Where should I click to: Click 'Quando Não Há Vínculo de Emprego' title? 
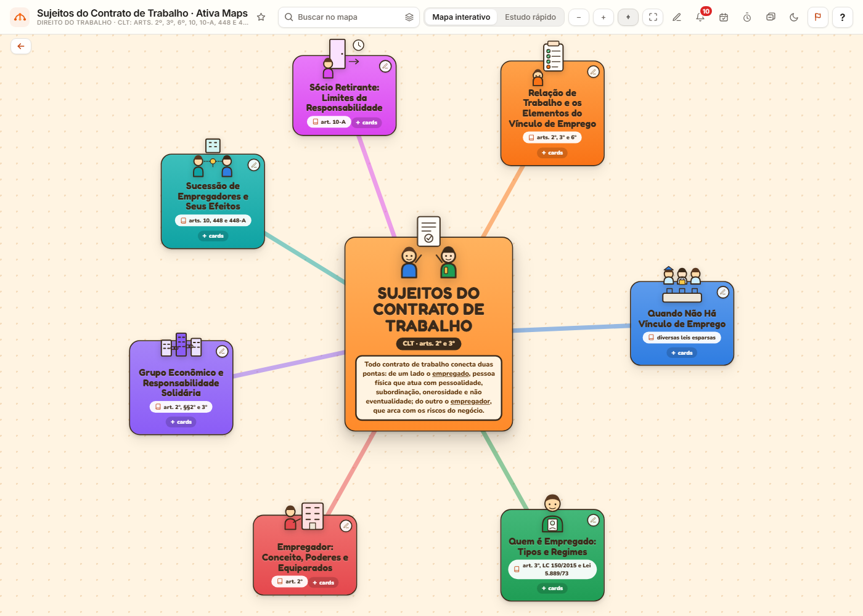click(x=682, y=318)
